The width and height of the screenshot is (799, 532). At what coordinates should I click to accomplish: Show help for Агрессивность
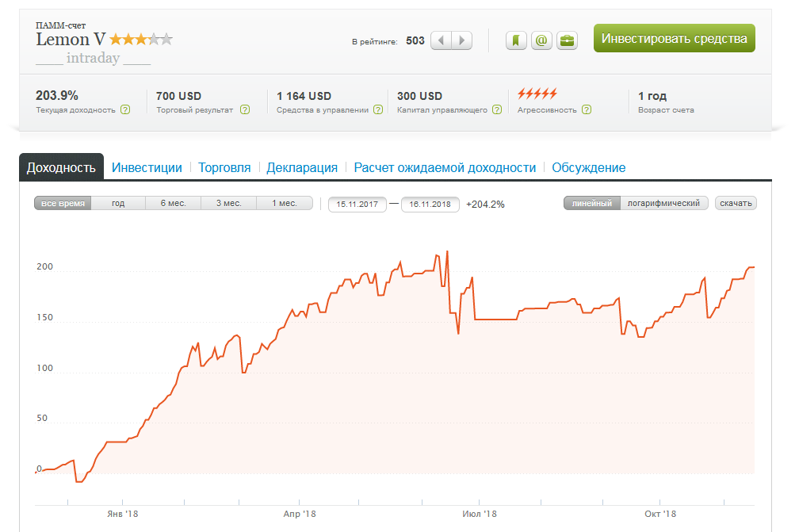point(587,109)
